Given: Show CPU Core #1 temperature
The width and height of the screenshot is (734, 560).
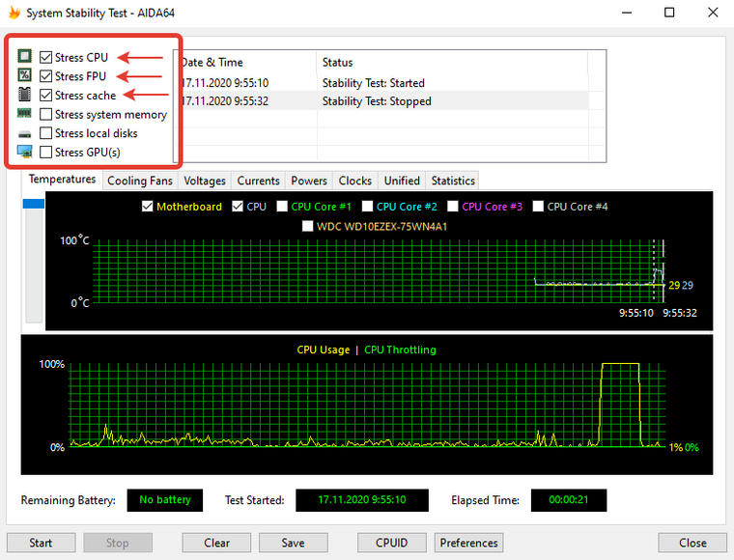Looking at the screenshot, I should tap(282, 207).
